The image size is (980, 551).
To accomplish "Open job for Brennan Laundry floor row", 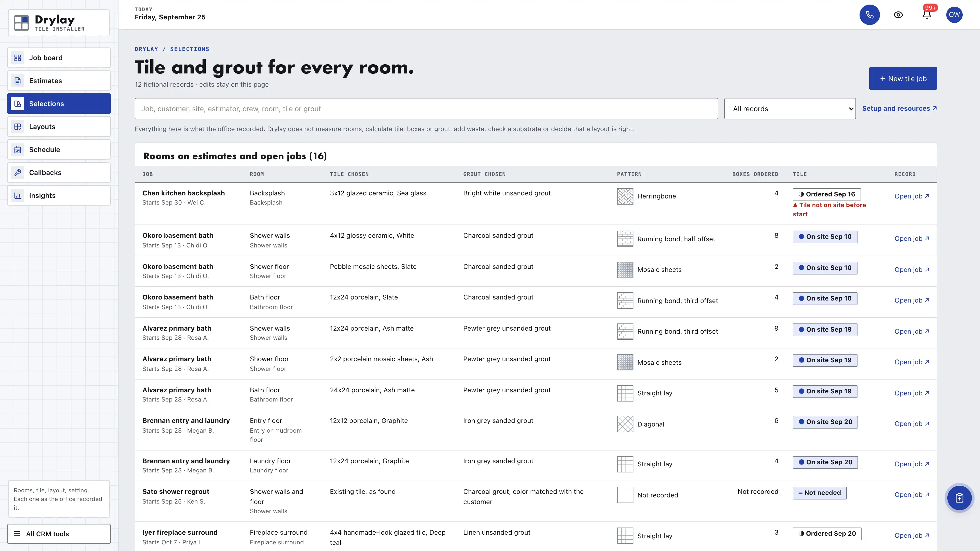I will (912, 464).
